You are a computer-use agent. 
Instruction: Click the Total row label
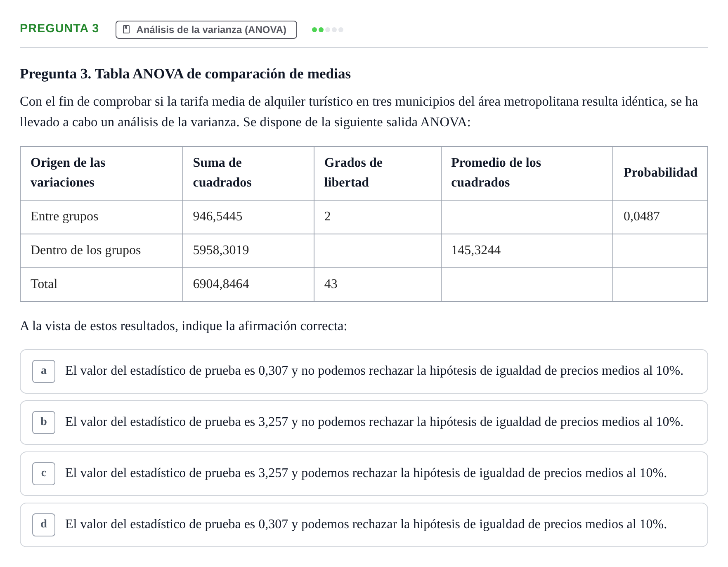44,284
